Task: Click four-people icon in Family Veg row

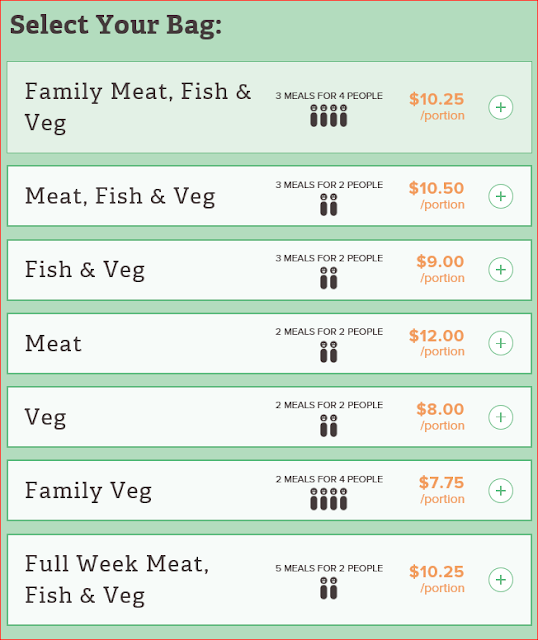Action: [329, 499]
